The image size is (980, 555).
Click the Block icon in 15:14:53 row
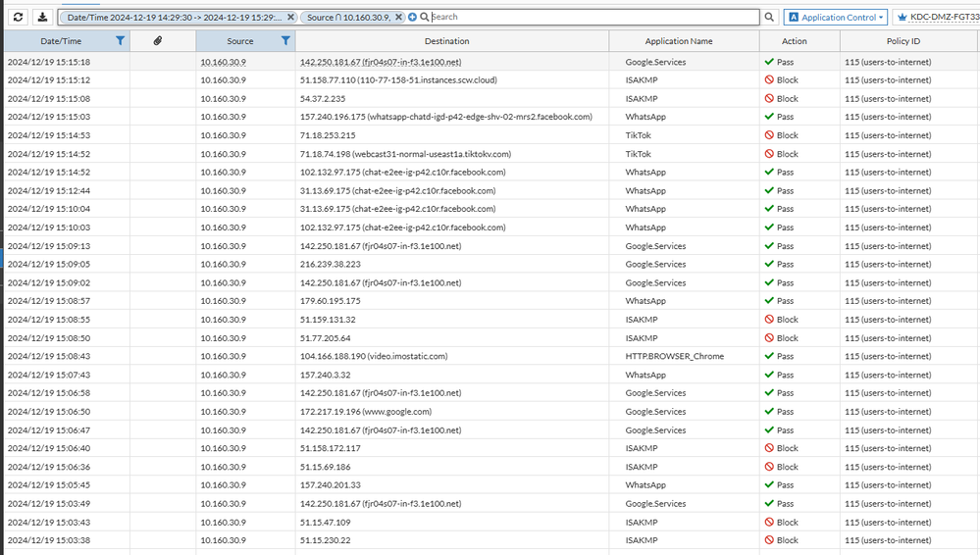click(769, 135)
